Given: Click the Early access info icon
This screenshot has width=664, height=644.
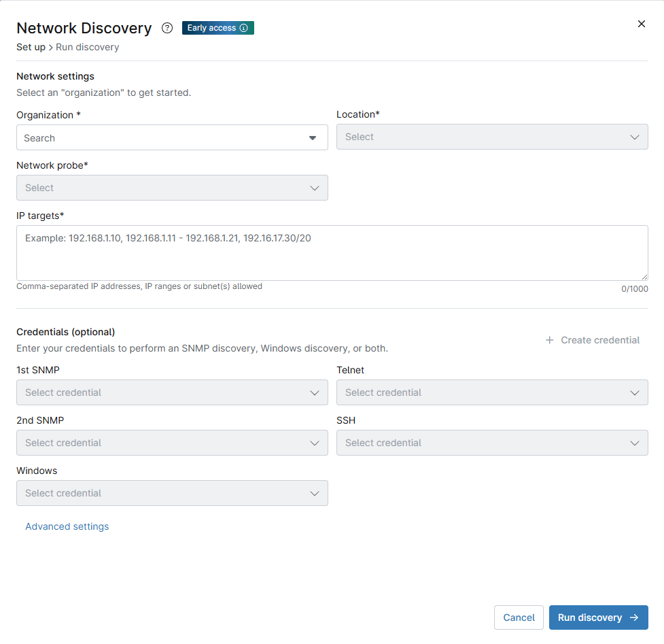Looking at the screenshot, I should click(x=245, y=28).
